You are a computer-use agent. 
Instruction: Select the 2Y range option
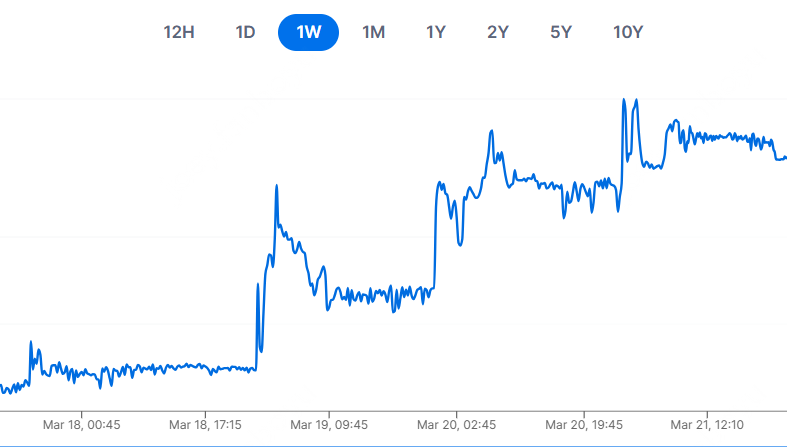(x=498, y=32)
